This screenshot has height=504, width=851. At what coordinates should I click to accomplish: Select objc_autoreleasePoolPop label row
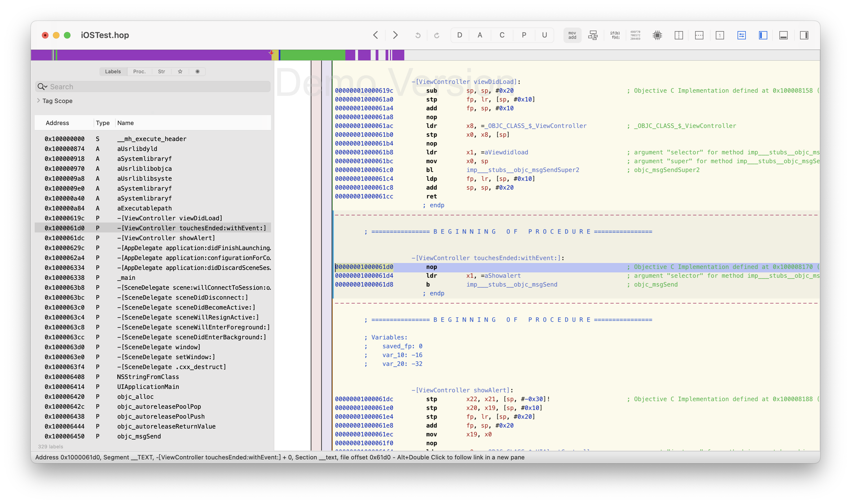point(153,407)
